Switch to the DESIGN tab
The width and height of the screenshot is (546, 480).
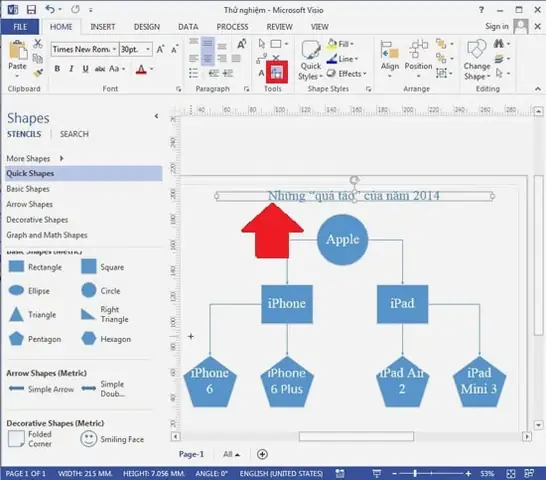point(147,27)
